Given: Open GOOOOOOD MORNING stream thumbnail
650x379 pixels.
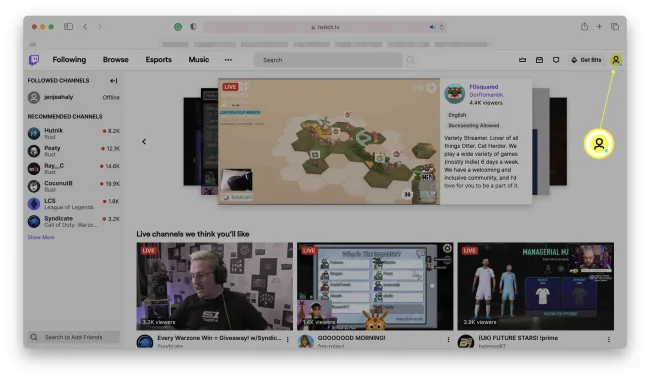Looking at the screenshot, I should (x=375, y=286).
